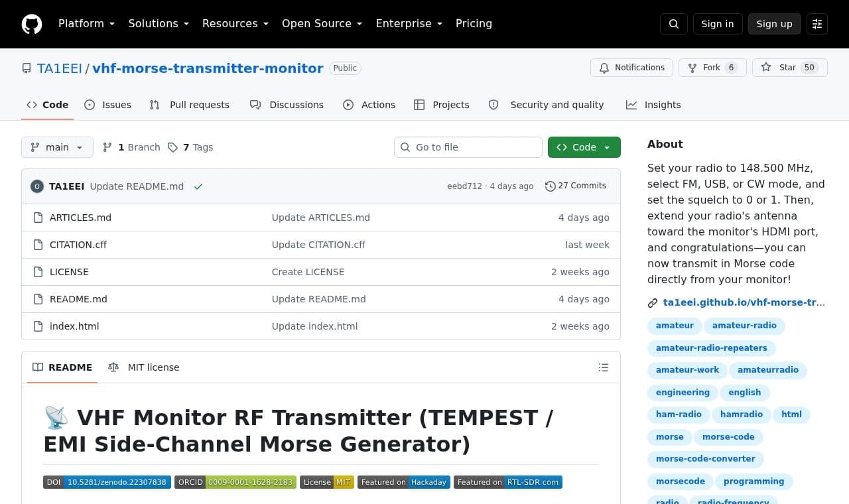The width and height of the screenshot is (849, 504).
Task: Switch to Pull requests tab
Action: tap(190, 105)
